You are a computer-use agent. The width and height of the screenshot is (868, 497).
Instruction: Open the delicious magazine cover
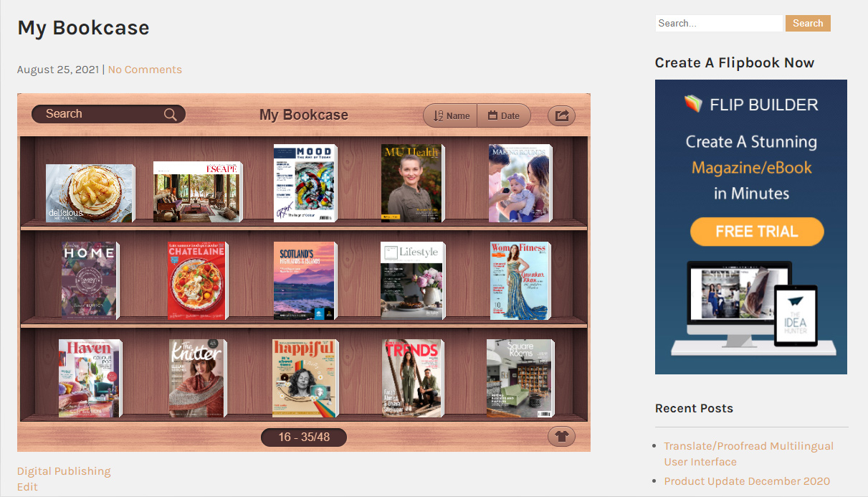point(90,194)
